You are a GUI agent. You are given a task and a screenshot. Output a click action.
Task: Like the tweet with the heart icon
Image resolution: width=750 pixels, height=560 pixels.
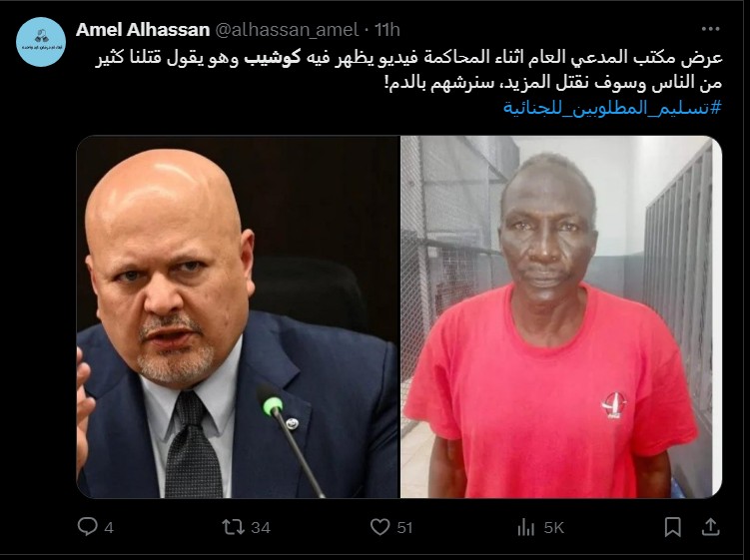tap(379, 527)
